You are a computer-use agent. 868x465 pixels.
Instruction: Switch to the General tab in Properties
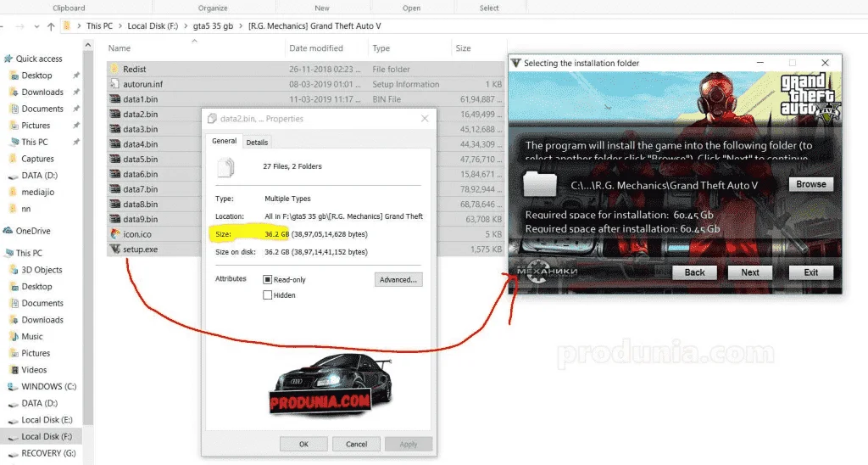pyautogui.click(x=224, y=141)
